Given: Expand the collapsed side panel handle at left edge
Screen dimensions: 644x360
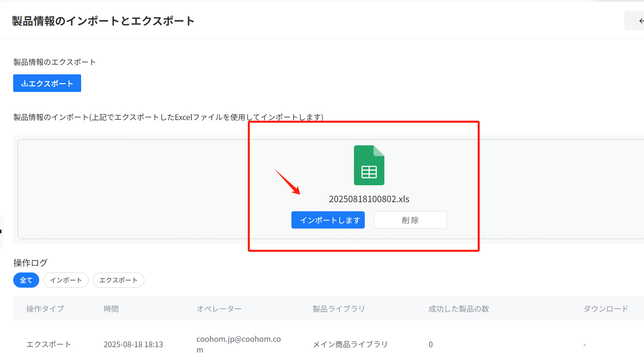Looking at the screenshot, I should pyautogui.click(x=1, y=232).
